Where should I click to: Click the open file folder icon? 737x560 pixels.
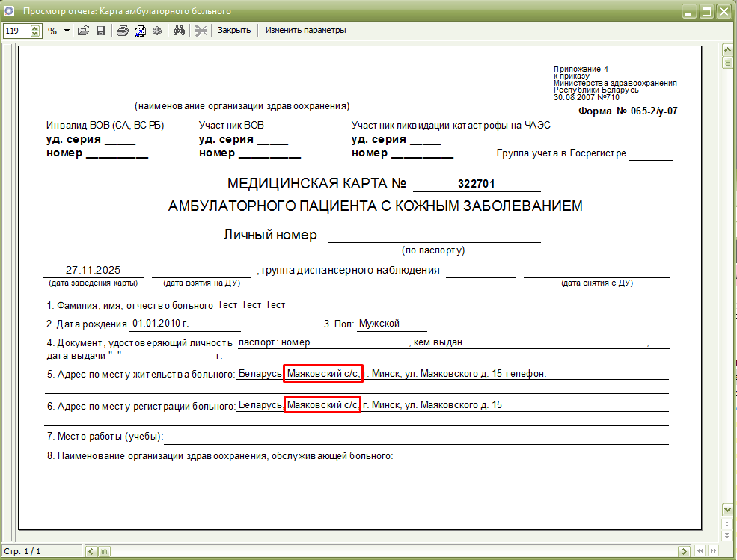point(84,31)
